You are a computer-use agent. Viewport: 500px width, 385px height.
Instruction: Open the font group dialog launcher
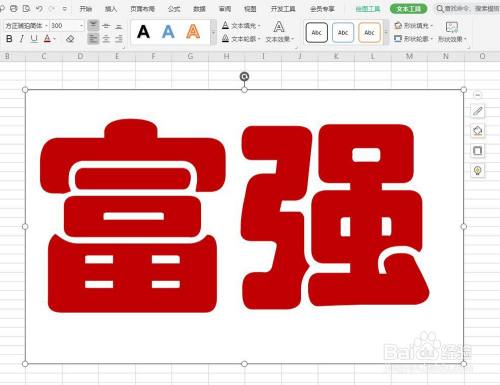tap(124, 48)
